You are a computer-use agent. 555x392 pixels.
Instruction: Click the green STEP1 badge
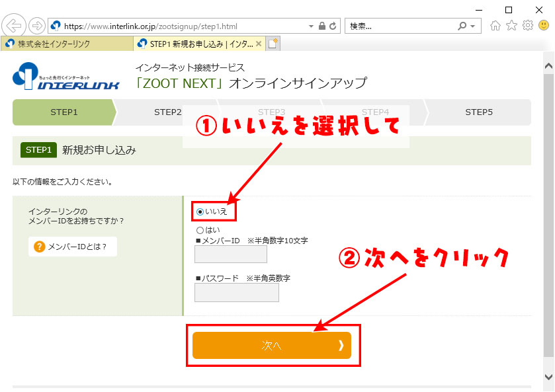(38, 150)
